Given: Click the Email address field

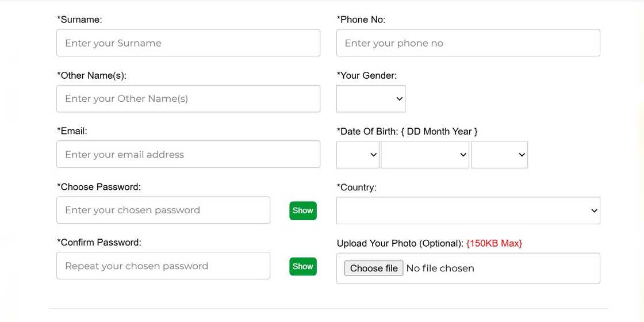Looking at the screenshot, I should (188, 155).
